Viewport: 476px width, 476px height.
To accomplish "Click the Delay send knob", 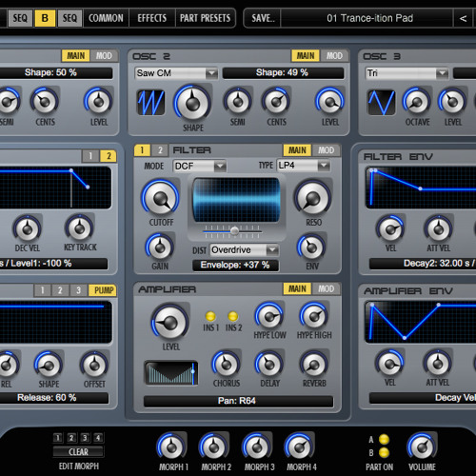I will 269,365.
